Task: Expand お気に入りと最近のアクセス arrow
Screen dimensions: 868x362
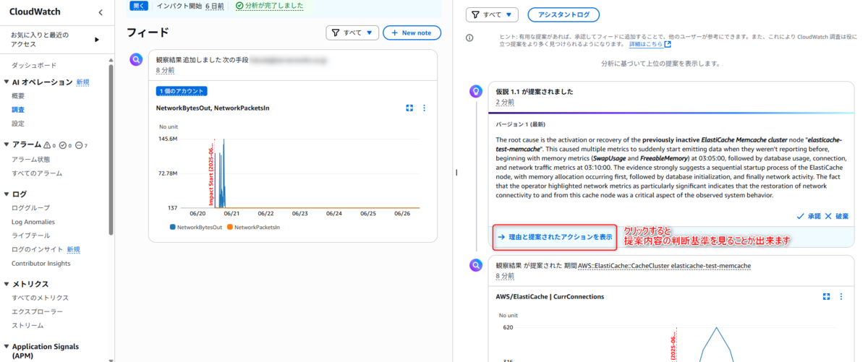Action: tap(97, 39)
